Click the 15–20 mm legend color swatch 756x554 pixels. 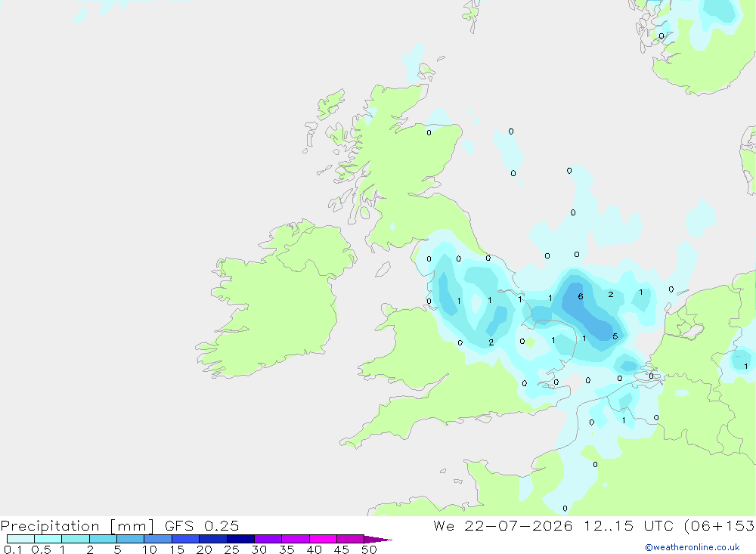[185, 539]
